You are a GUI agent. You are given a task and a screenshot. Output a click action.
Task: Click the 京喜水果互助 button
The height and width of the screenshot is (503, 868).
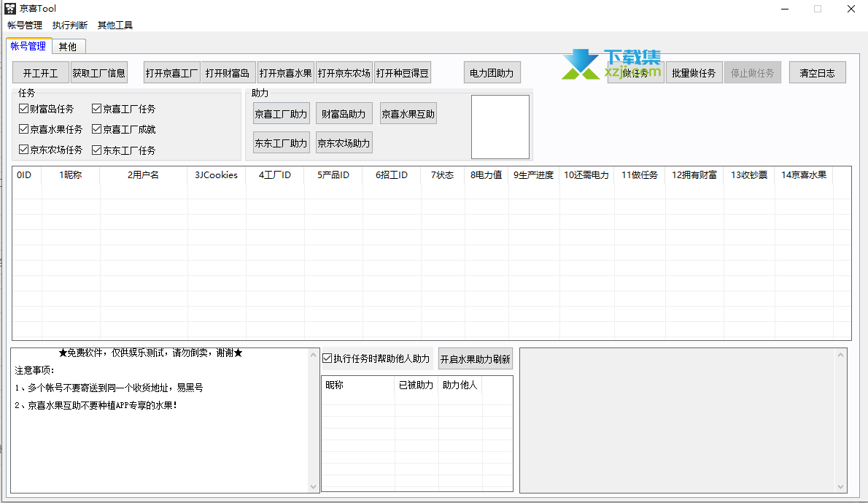[x=408, y=114]
